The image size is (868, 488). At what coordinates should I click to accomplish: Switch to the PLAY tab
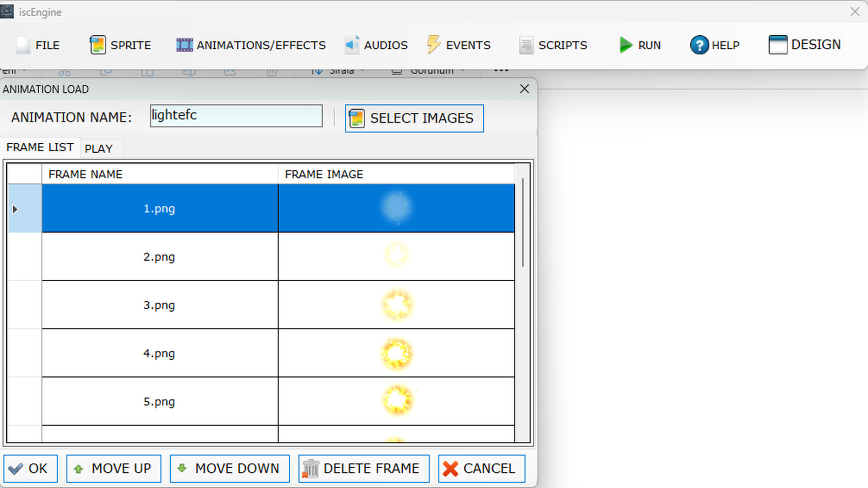98,148
